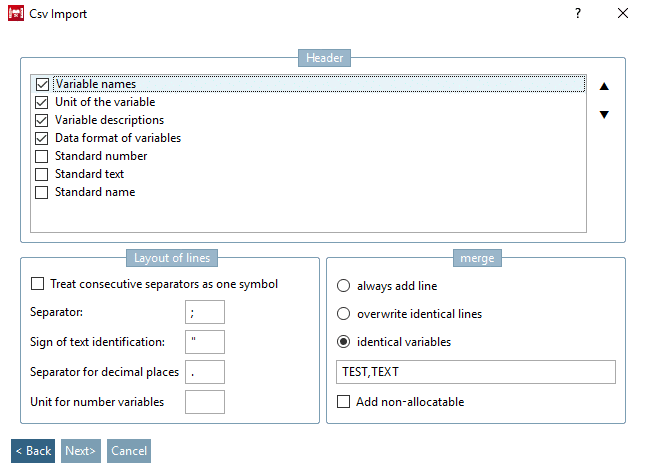The image size is (645, 473).
Task: Disable Variable descriptions checkbox
Action: tap(42, 120)
